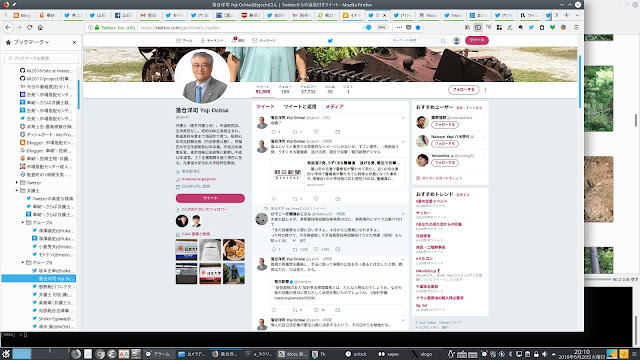Click the pink ツイート button in header
The image size is (640, 360).
click(476, 40)
